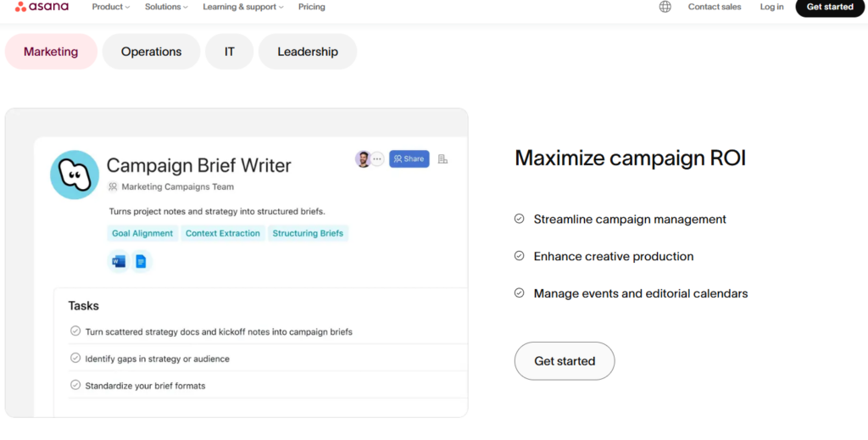The width and height of the screenshot is (868, 440).
Task: Click the Microsoft Word integration icon
Action: 119,261
